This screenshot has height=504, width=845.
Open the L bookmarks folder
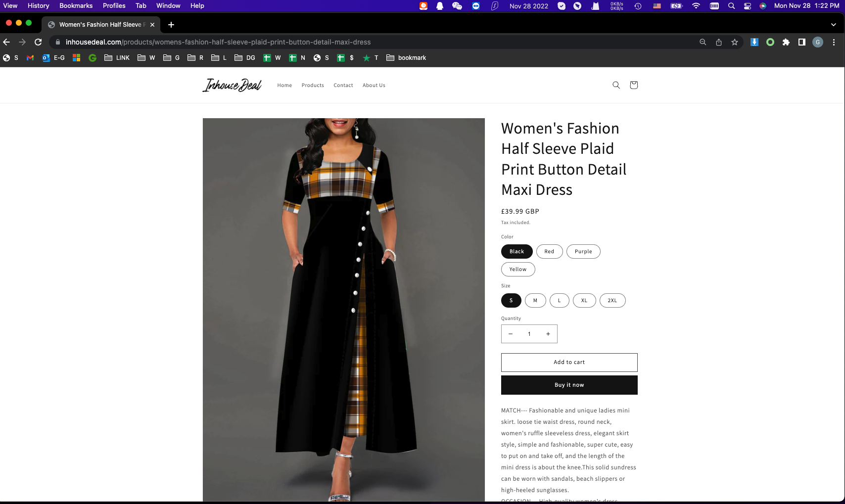(219, 58)
